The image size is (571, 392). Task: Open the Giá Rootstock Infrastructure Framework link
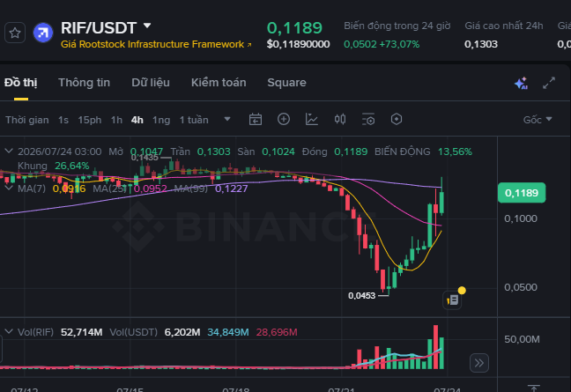point(156,44)
